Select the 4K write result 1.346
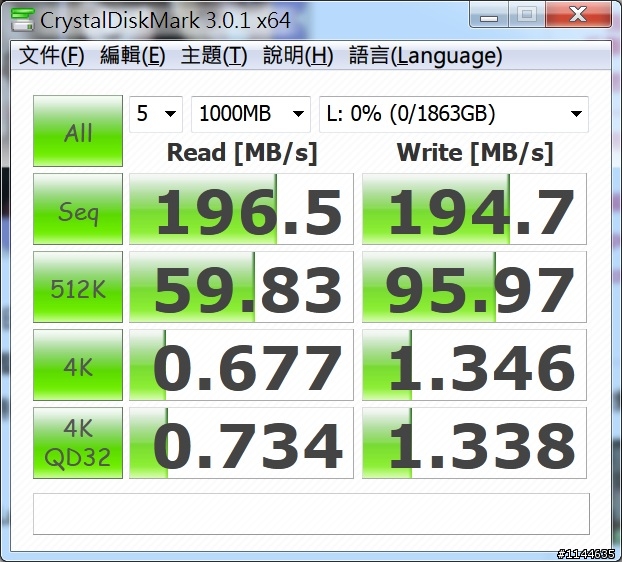This screenshot has height=562, width=622. (474, 365)
